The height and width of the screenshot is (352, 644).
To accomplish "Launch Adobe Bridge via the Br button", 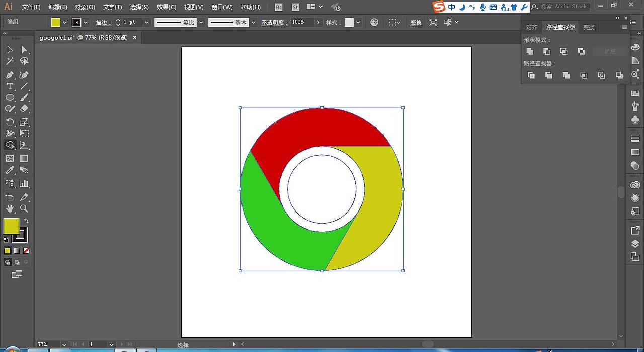I will (x=278, y=7).
